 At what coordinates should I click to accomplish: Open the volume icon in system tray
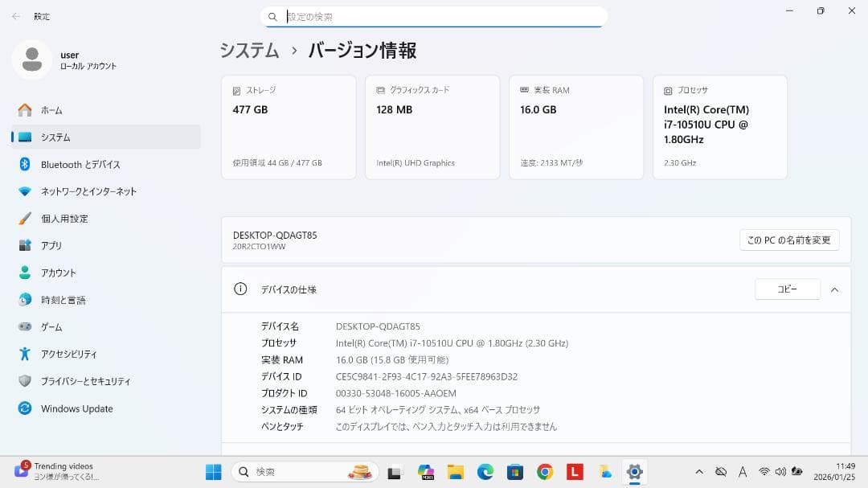point(780,471)
